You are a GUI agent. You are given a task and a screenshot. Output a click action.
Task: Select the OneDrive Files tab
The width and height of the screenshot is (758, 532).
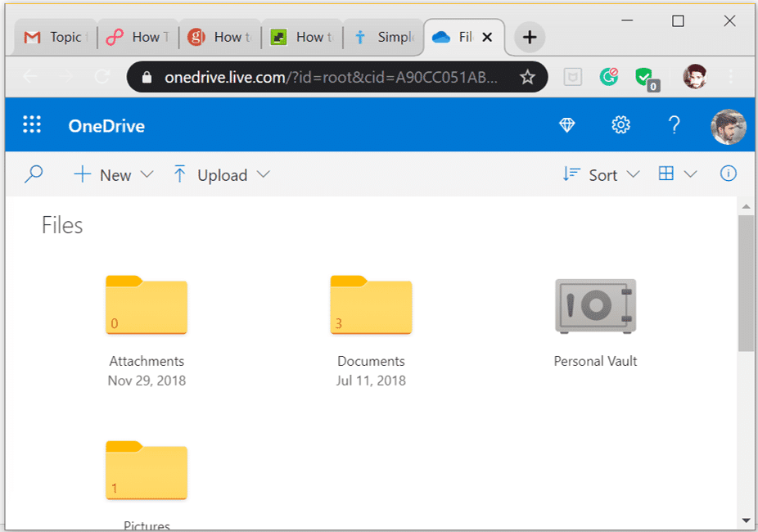464,37
